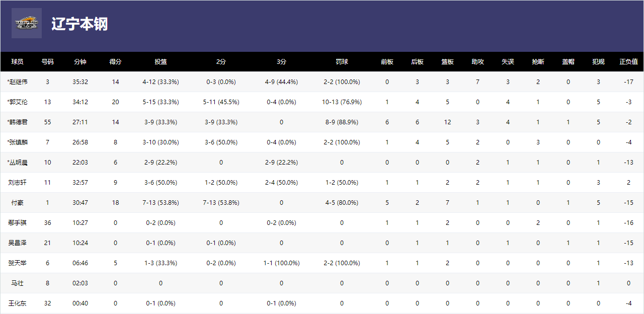Click player name 韩德君
Screen dimensions: 644x314
click(18, 122)
